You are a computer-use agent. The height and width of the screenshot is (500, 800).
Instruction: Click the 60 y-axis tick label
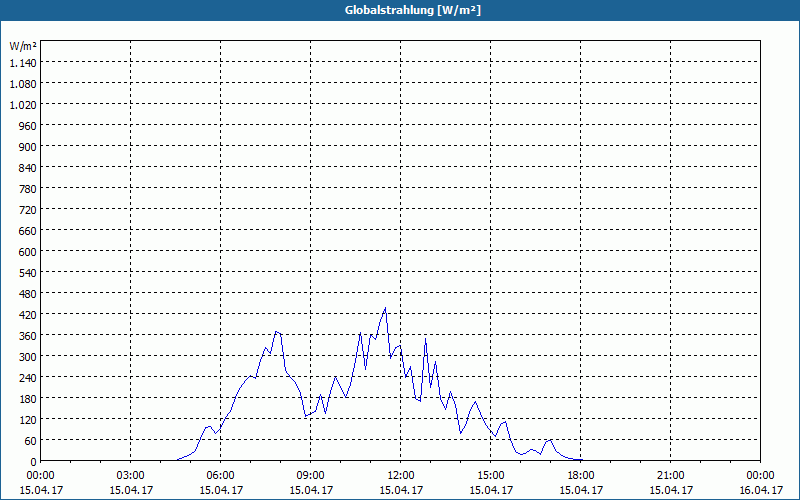[31, 440]
